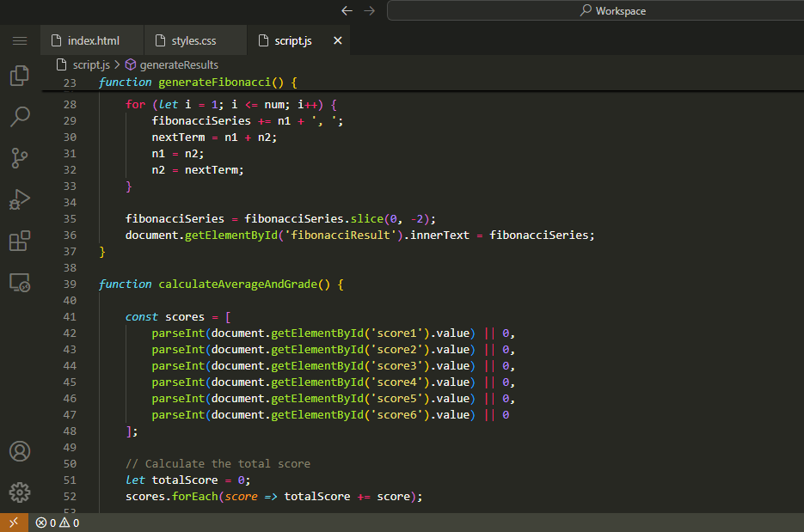The width and height of the screenshot is (804, 532).
Task: Toggle the hamburger application menu
Action: 20,40
